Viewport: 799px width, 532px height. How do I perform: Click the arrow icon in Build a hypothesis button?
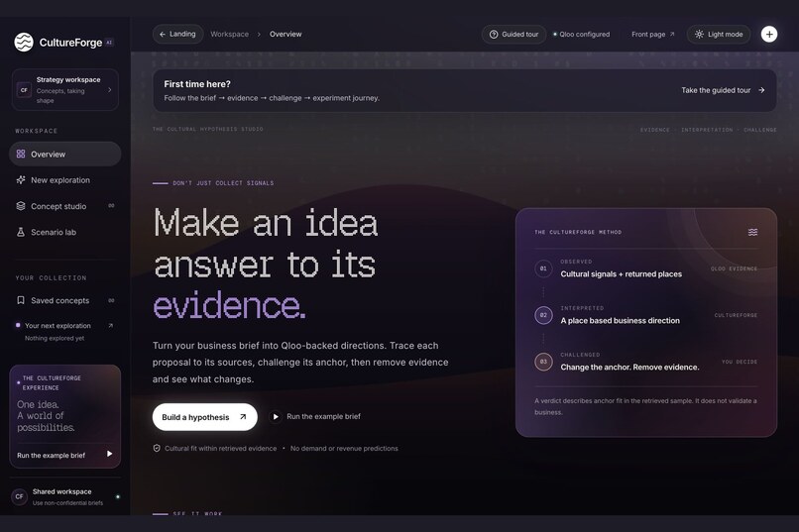243,417
